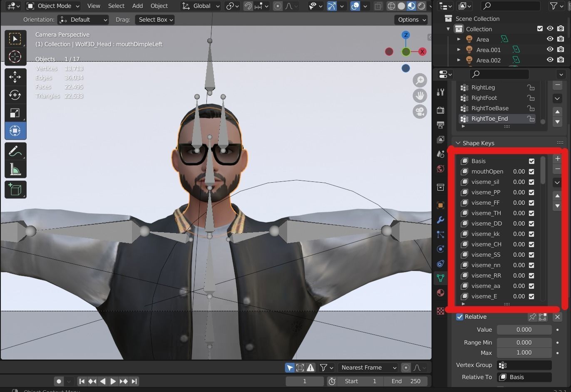571x392 pixels.
Task: Open the World properties tab
Action: (440, 169)
